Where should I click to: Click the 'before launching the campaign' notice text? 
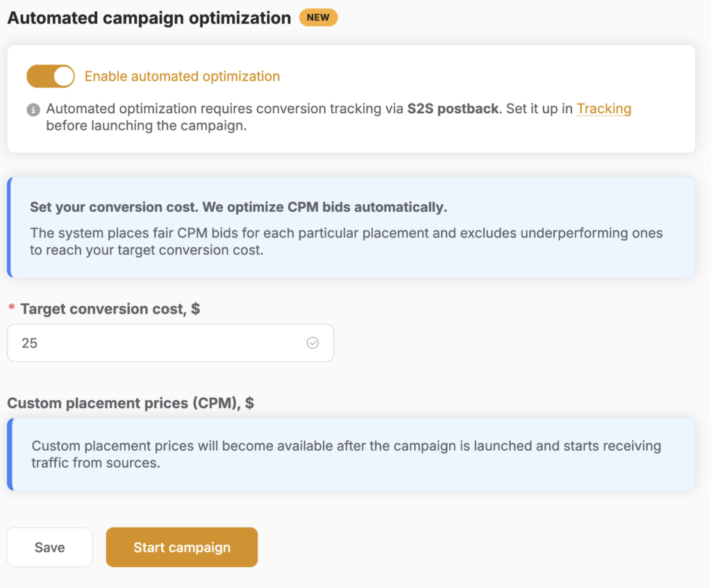click(x=147, y=126)
